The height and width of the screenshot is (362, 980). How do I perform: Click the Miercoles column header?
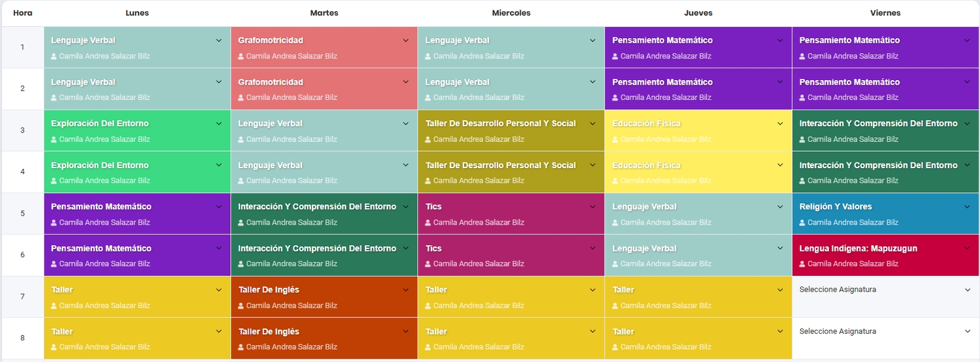click(511, 13)
